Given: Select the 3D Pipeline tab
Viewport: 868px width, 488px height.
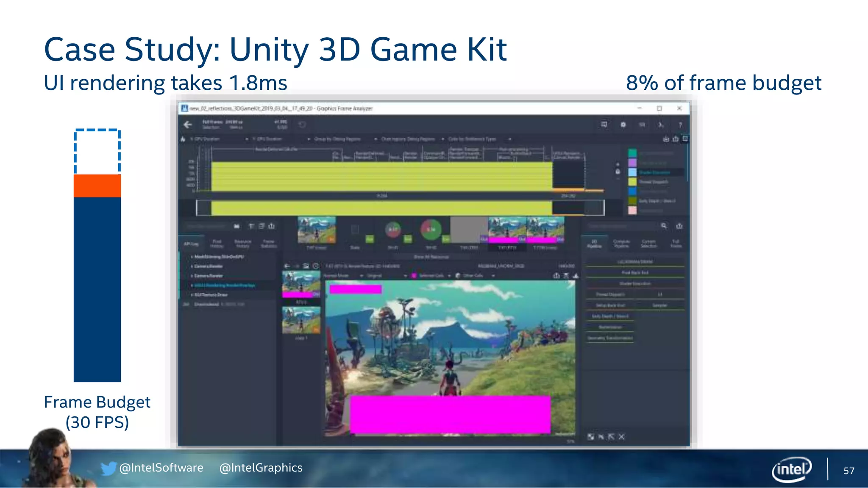Looking at the screenshot, I should [x=594, y=244].
